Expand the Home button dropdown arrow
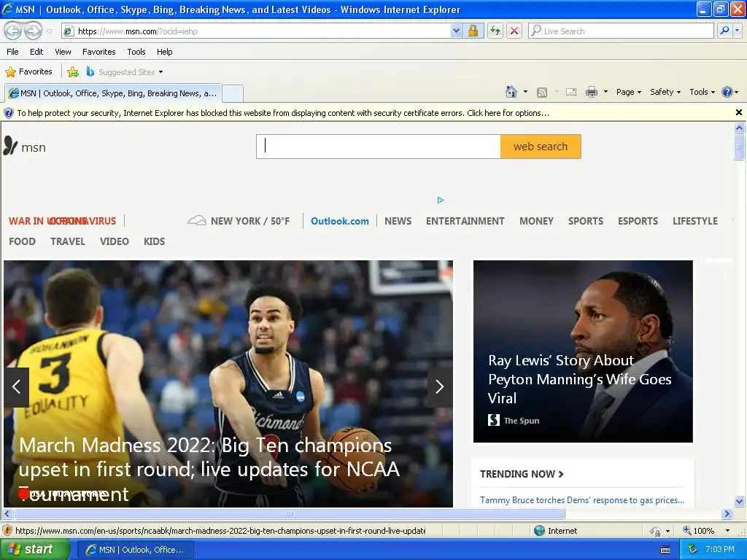 click(x=525, y=92)
